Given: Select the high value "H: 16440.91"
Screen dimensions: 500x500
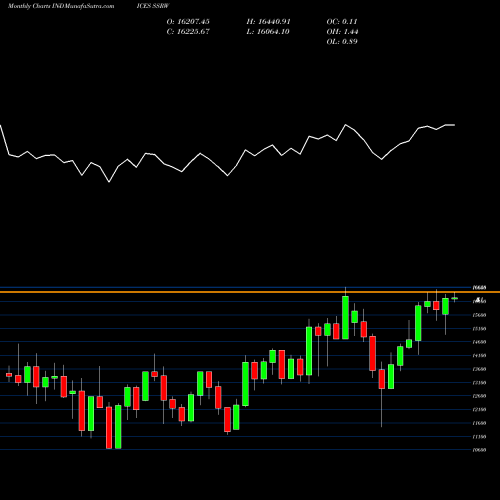Looking at the screenshot, I should (x=268, y=22).
